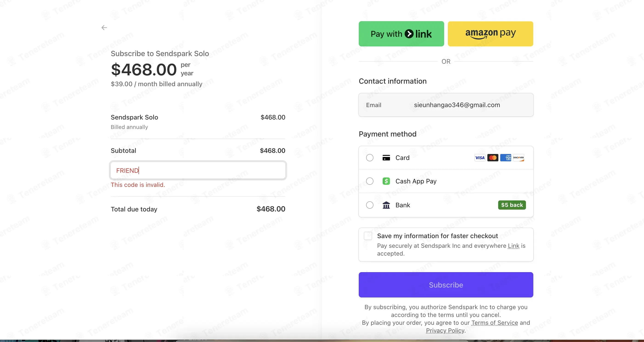
Task: Select the Card payment radio button
Action: click(x=370, y=158)
